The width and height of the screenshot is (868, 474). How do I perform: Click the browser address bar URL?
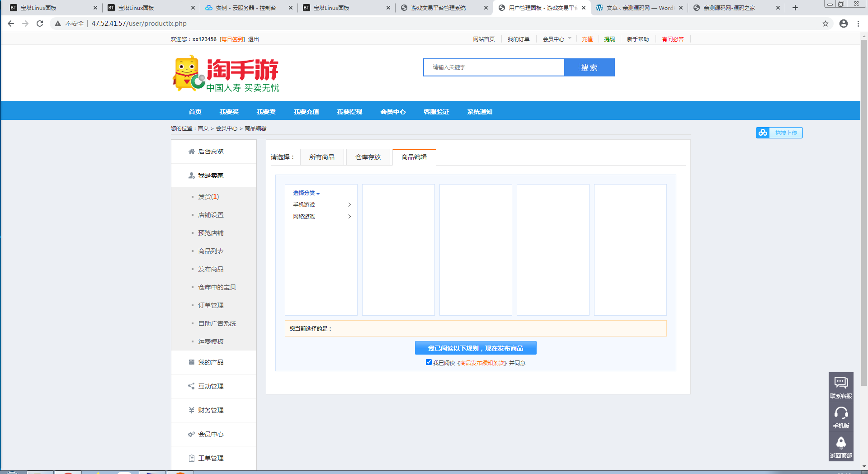139,24
